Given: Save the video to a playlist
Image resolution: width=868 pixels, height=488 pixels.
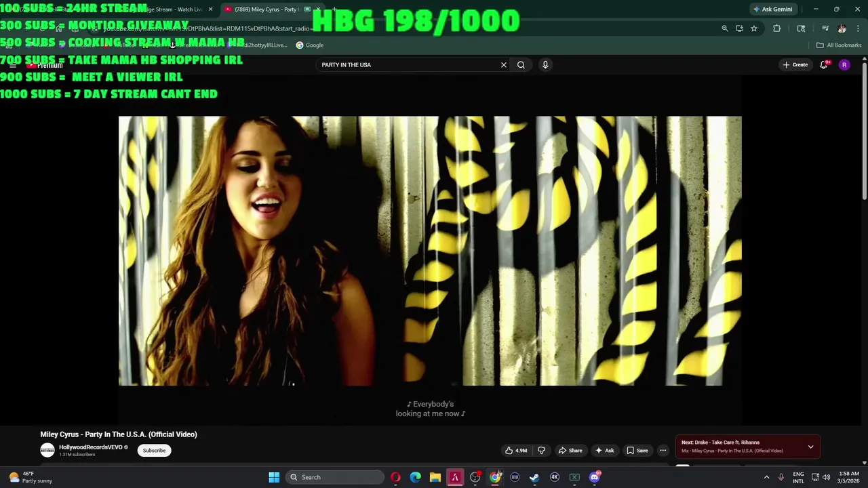Looking at the screenshot, I should pyautogui.click(x=637, y=450).
